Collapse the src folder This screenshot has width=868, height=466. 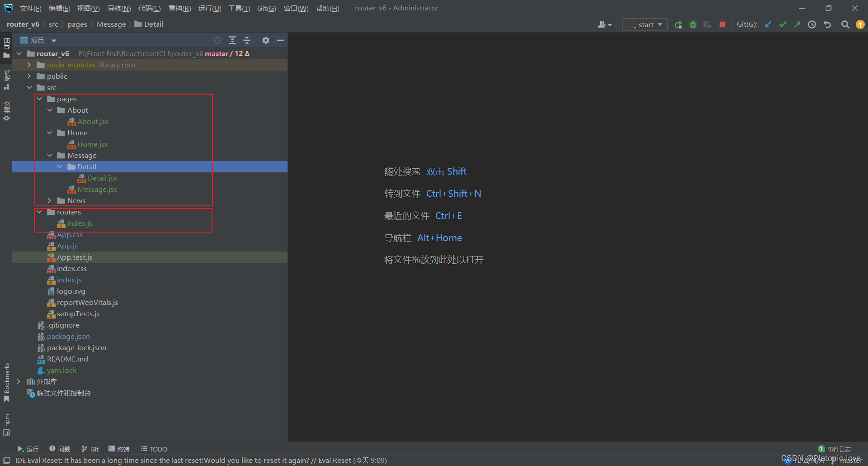[29, 87]
